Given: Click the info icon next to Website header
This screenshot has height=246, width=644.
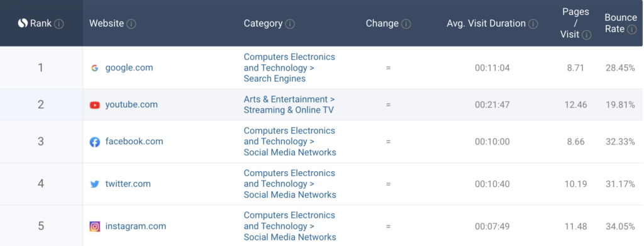Looking at the screenshot, I should click(x=131, y=24).
